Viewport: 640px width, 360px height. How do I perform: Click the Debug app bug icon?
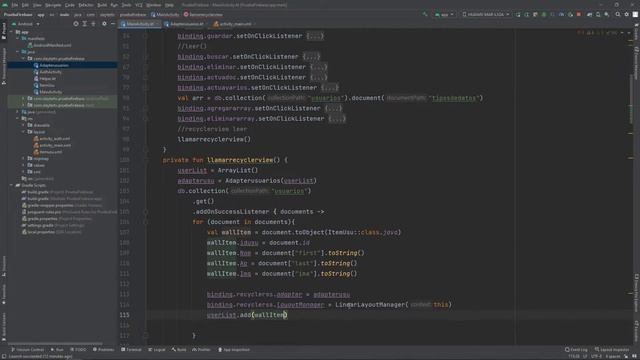[544, 14]
